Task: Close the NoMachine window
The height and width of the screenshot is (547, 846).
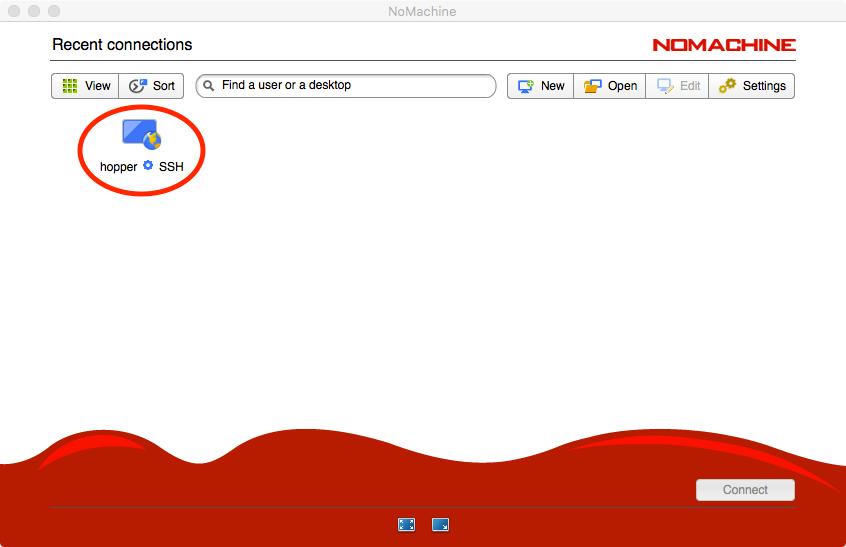Action: (x=14, y=11)
